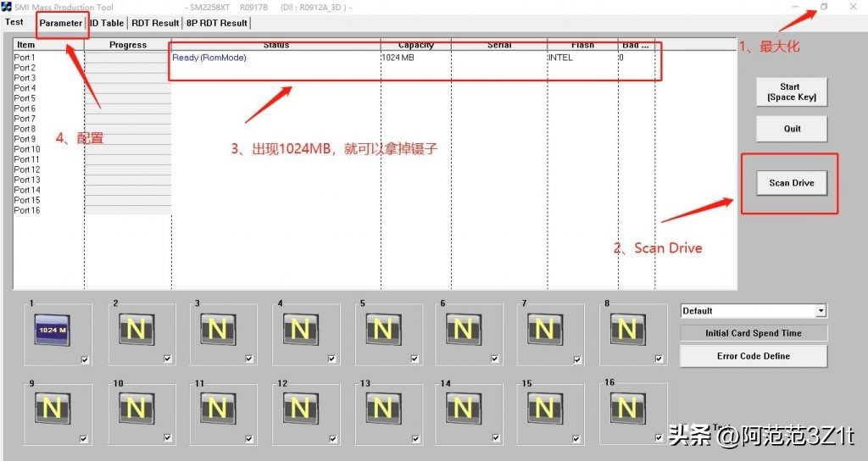The width and height of the screenshot is (868, 461).
Task: Select the port 8 N status icon
Action: [x=627, y=330]
